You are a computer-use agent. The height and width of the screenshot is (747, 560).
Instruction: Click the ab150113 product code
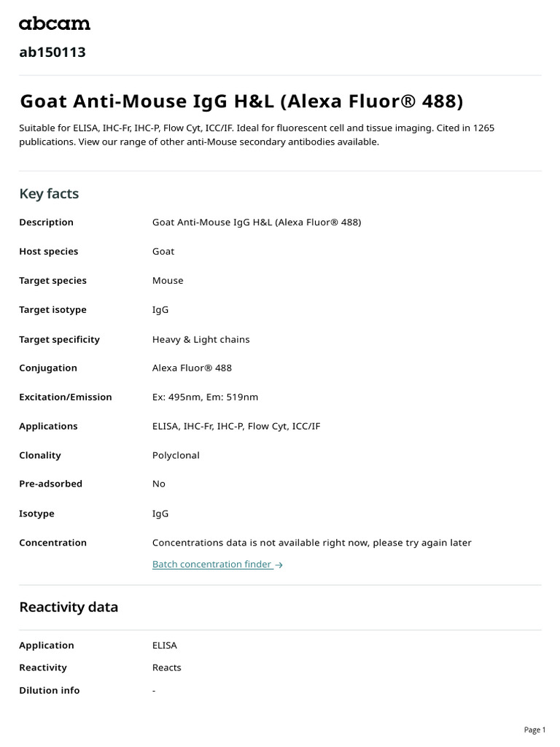tap(52, 52)
